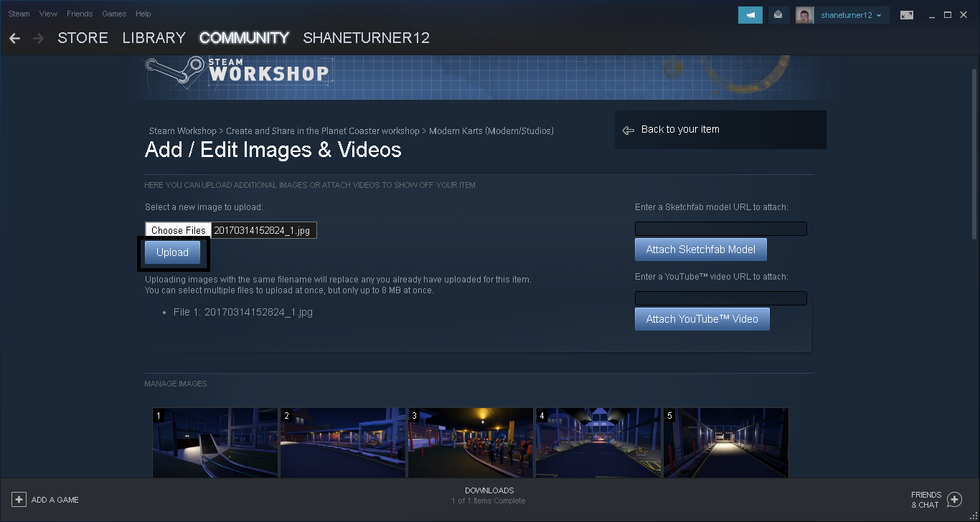The height and width of the screenshot is (522, 980).
Task: Open the Steam menu
Action: point(19,14)
